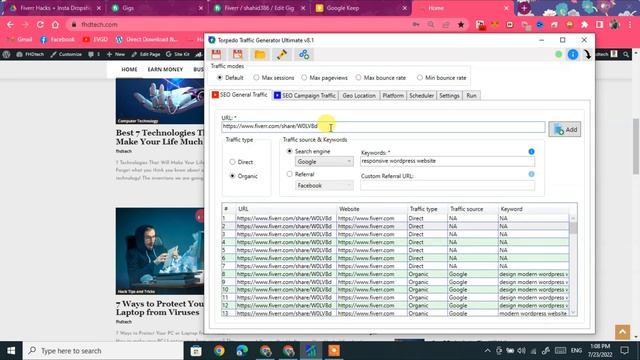The width and height of the screenshot is (640, 360).
Task: Open Microsoft Store from the taskbar
Action: tap(196, 351)
